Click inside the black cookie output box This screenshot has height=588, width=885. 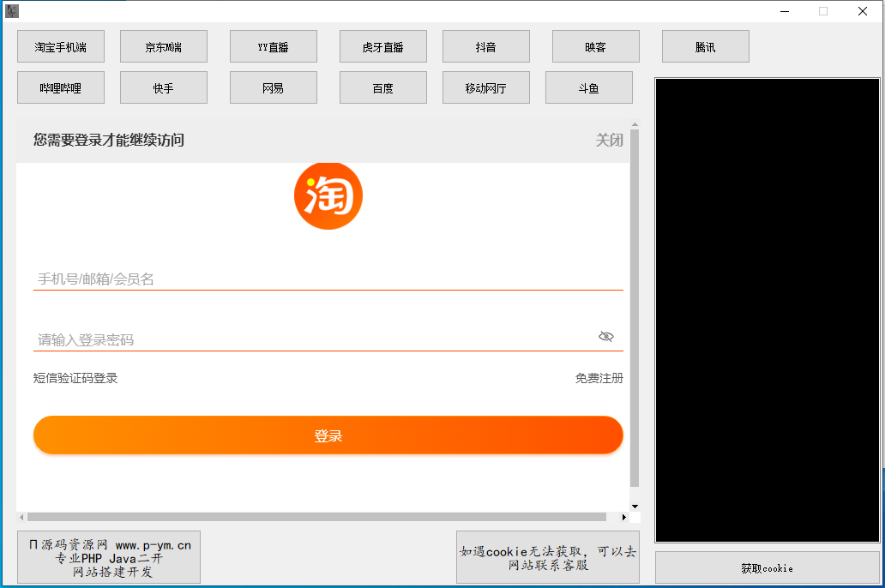(x=768, y=310)
